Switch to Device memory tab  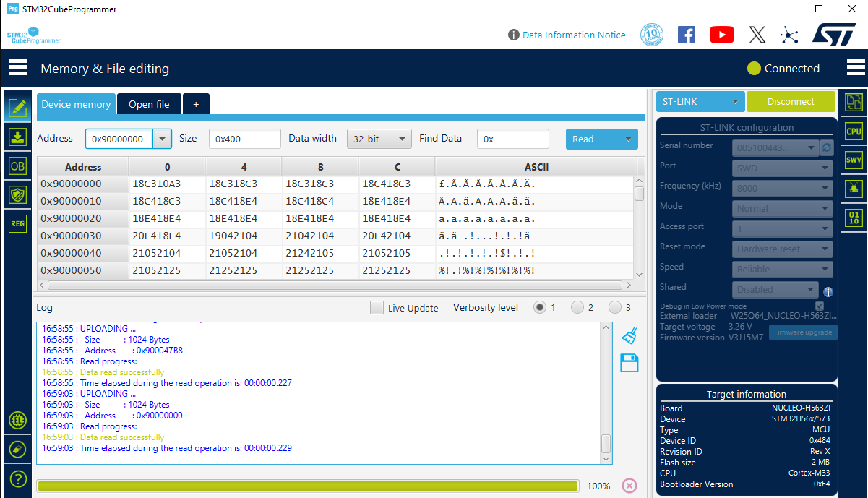coord(76,104)
